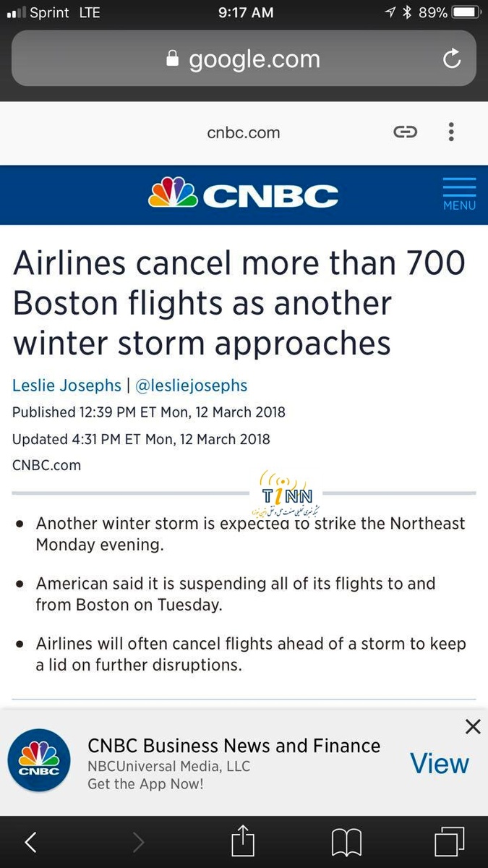Open the Safari share sheet icon
This screenshot has height=868, width=488.
(244, 841)
